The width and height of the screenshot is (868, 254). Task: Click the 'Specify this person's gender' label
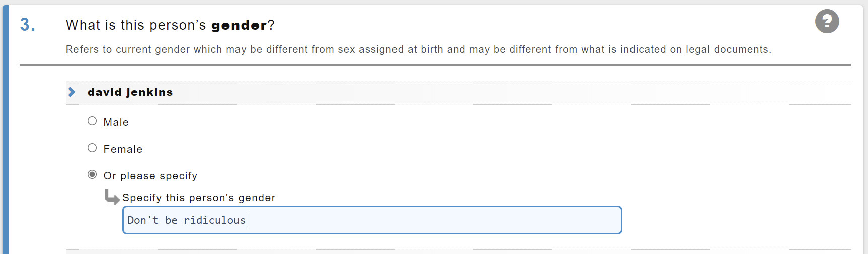tap(199, 198)
